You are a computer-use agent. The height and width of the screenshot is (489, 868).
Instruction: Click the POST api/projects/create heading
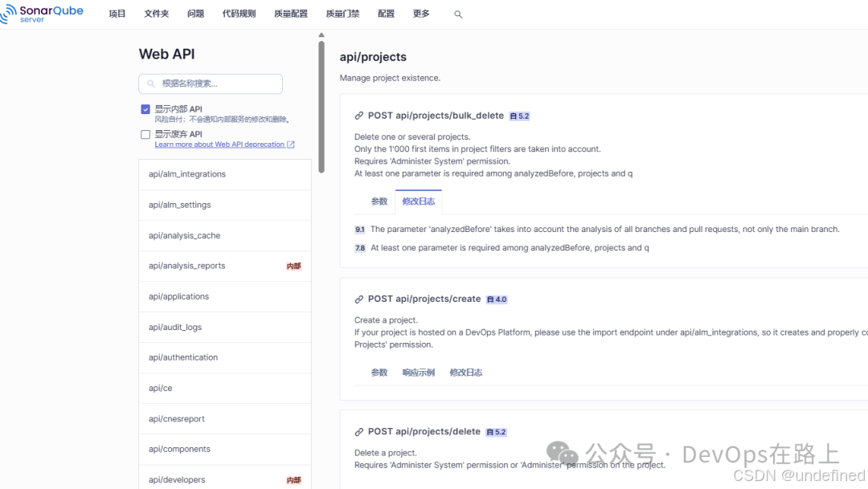[424, 299]
